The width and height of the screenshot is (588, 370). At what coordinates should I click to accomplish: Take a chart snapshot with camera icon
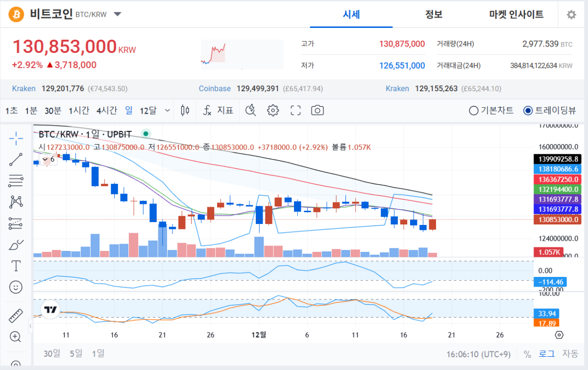point(318,110)
